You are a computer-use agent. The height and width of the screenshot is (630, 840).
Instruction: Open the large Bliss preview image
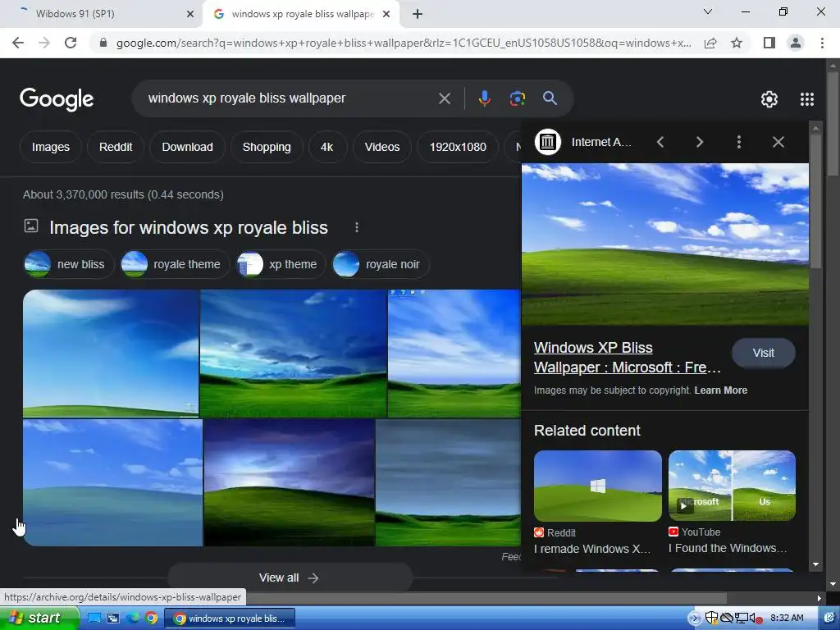coord(664,244)
